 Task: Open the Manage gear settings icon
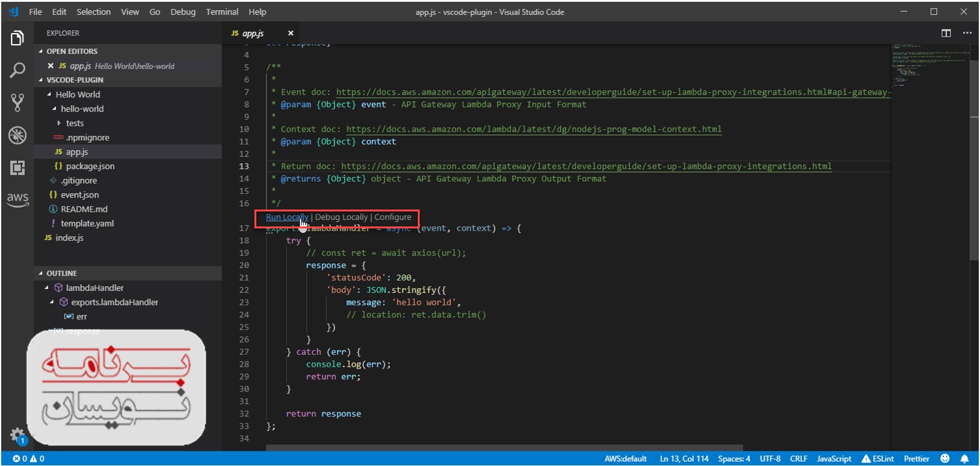pyautogui.click(x=17, y=435)
